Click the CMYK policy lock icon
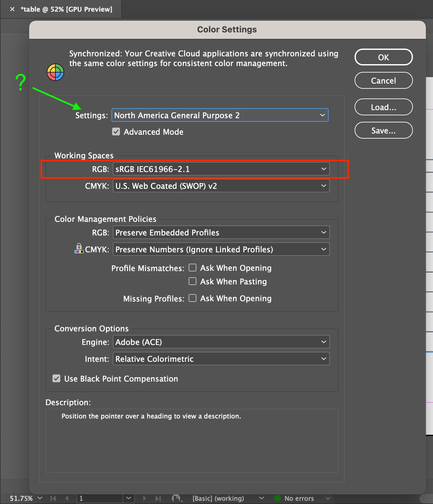Screen dimensions: 433x504 point(79,248)
